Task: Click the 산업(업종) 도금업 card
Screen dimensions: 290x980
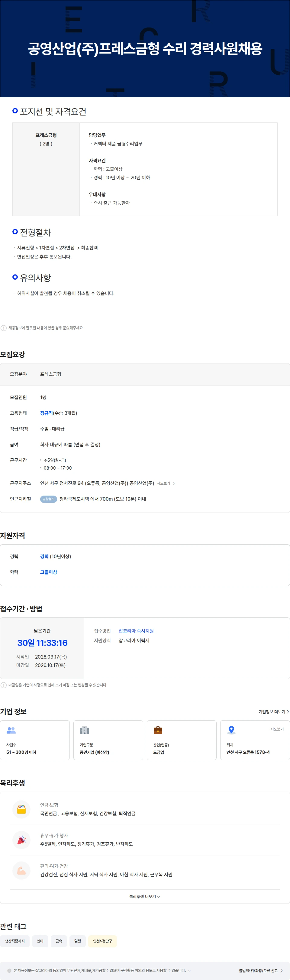Action: pyautogui.click(x=182, y=740)
